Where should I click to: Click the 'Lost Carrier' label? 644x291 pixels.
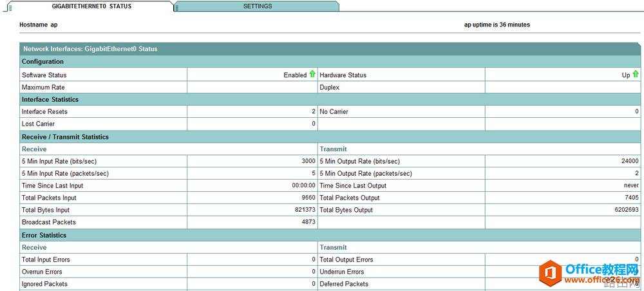pos(38,124)
